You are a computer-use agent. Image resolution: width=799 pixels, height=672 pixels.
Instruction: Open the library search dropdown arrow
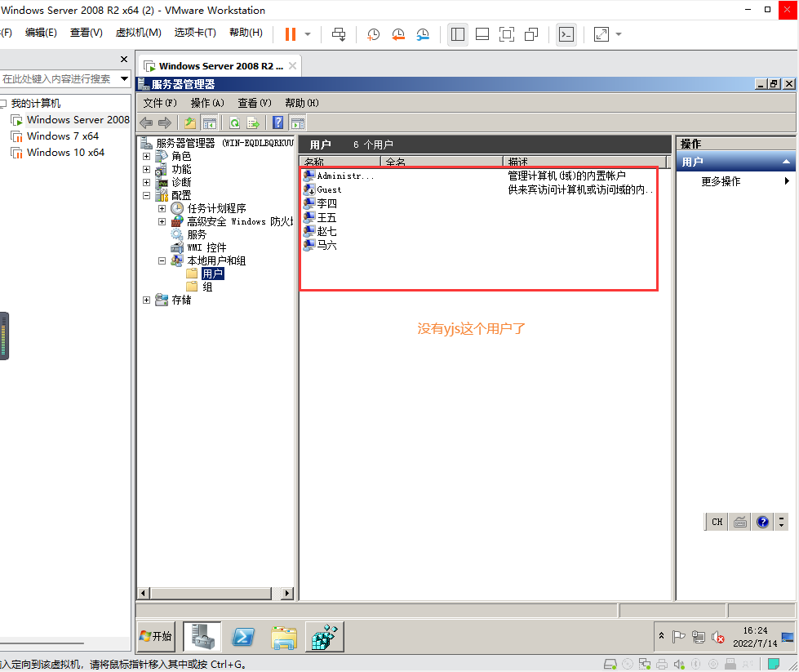coord(124,78)
